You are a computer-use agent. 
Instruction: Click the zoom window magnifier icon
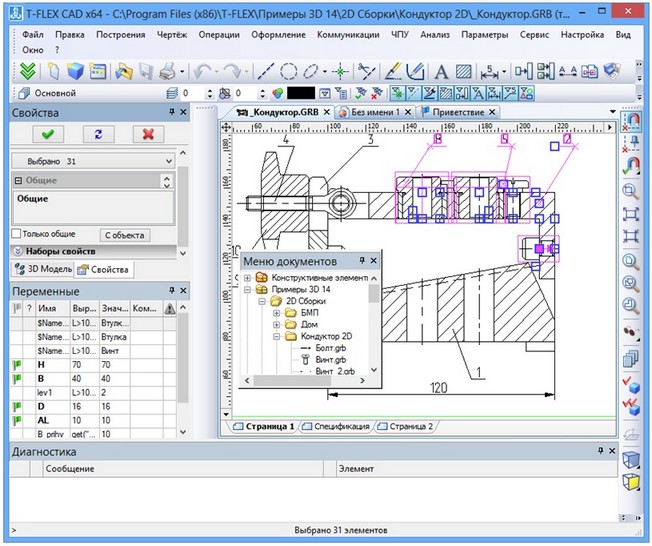(631, 191)
